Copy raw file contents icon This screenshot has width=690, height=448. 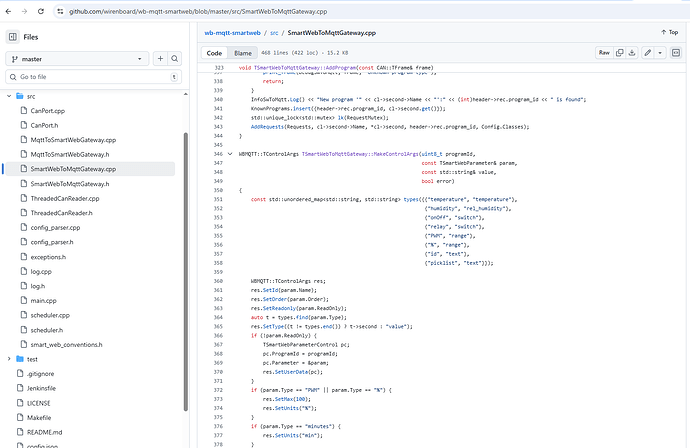(620, 53)
